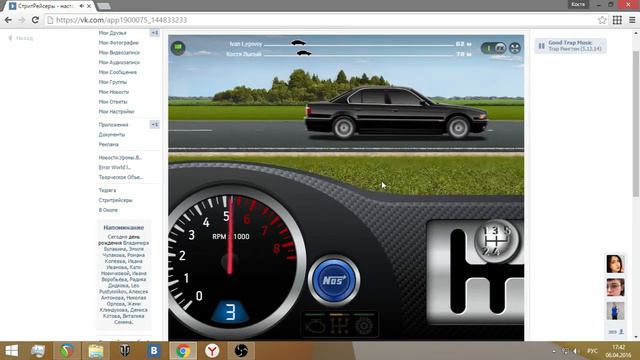Click the gear shift knob
Viewport: 640px width, 360px height.
click(x=496, y=240)
